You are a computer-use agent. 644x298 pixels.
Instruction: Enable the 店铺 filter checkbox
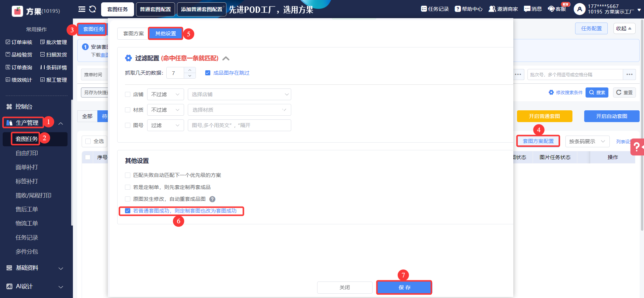[128, 95]
